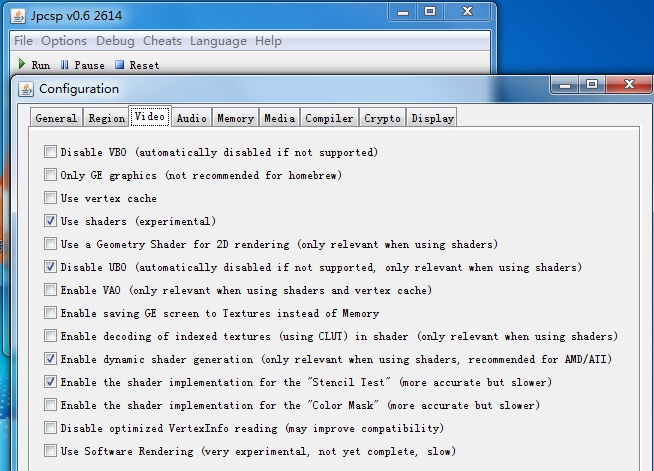Open the File menu
The image size is (654, 471).
pos(23,41)
